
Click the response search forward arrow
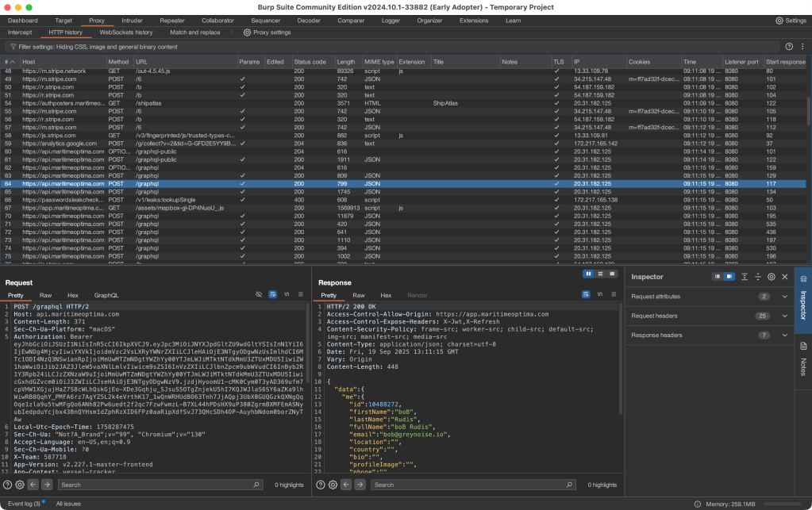pos(360,485)
